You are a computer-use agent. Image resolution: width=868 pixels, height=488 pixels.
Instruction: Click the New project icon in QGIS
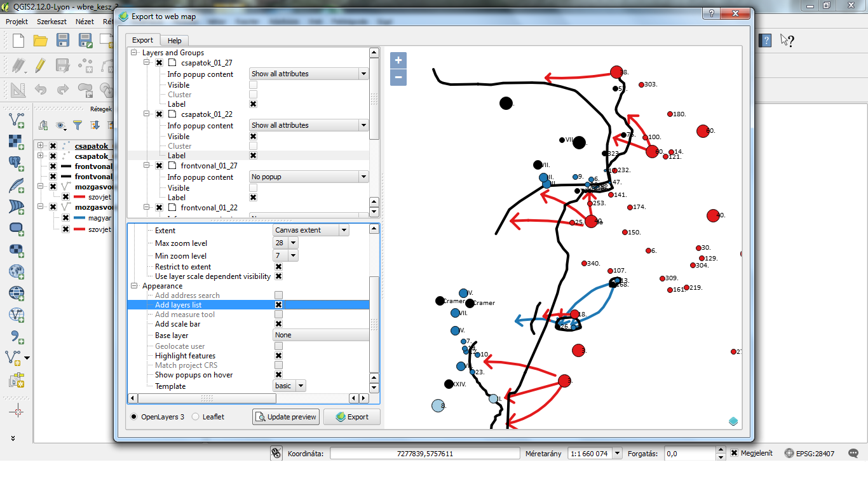click(18, 41)
